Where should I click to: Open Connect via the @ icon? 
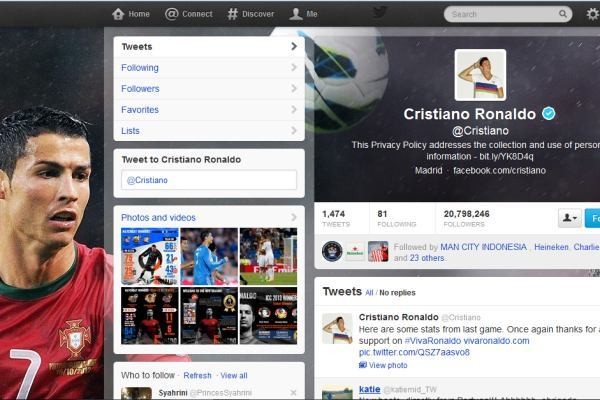[x=171, y=14]
